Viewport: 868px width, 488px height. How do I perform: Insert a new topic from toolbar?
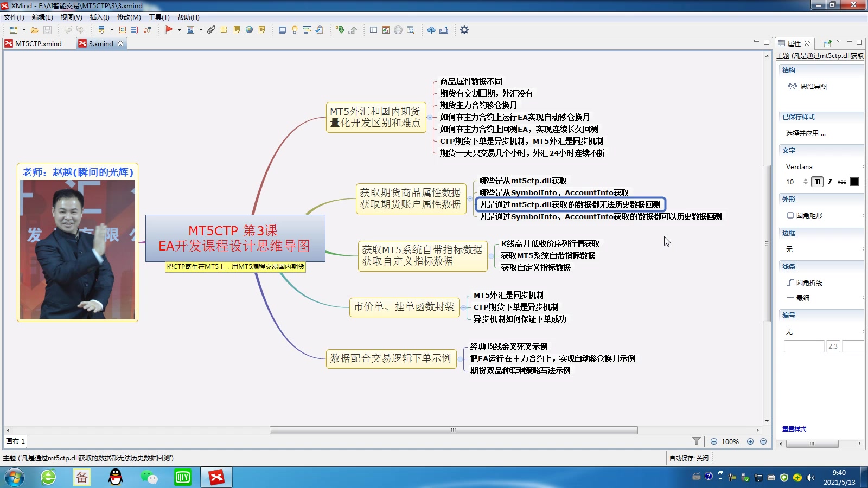101,30
